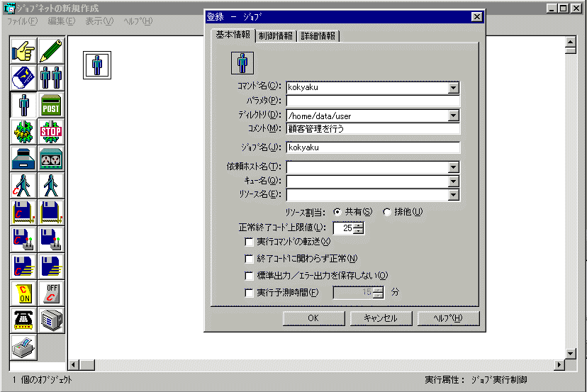Select the job object on the canvas
Screen dimensions: 587x392
coord(97,65)
